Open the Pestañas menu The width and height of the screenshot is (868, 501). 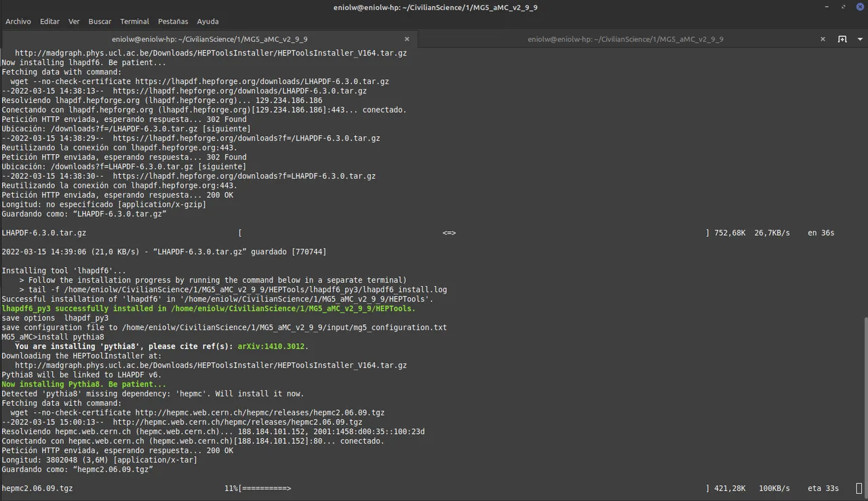coord(173,22)
